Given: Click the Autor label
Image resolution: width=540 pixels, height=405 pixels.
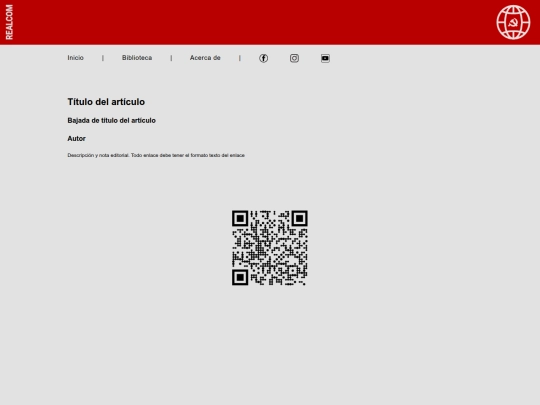Looking at the screenshot, I should coord(76,138).
